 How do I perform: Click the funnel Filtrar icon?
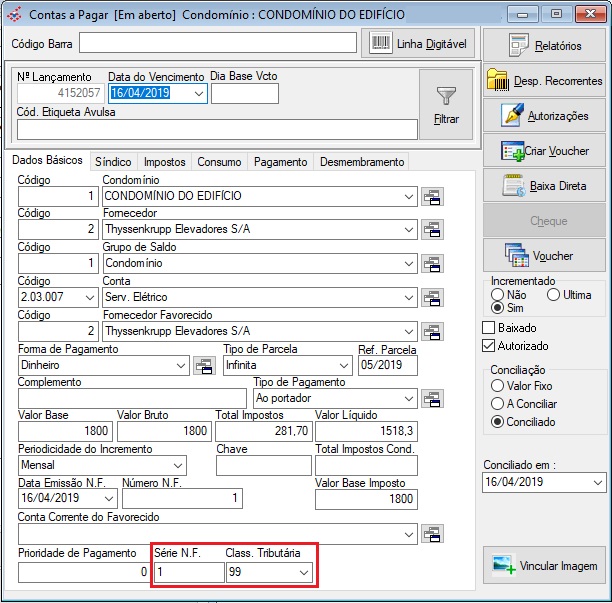(446, 96)
